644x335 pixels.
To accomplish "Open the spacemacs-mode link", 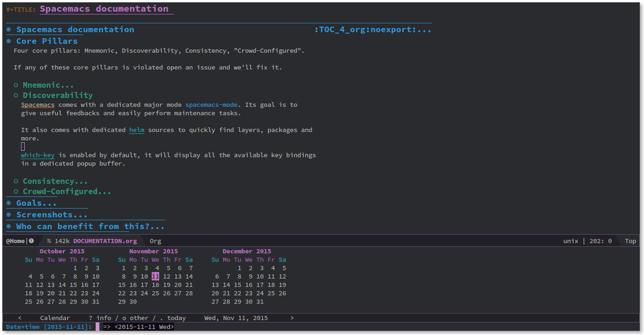I will 211,105.
